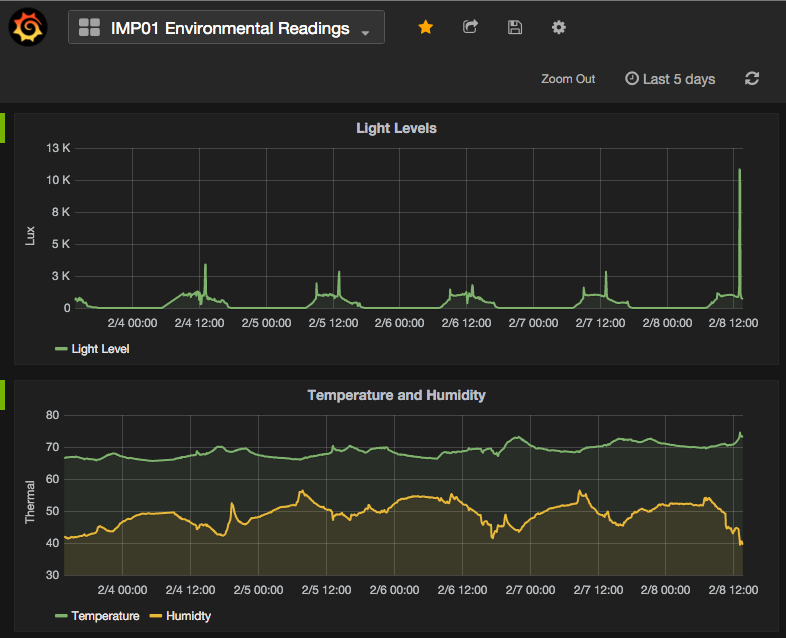Open the Last 5 days time picker
This screenshot has height=638, width=786.
(670, 79)
